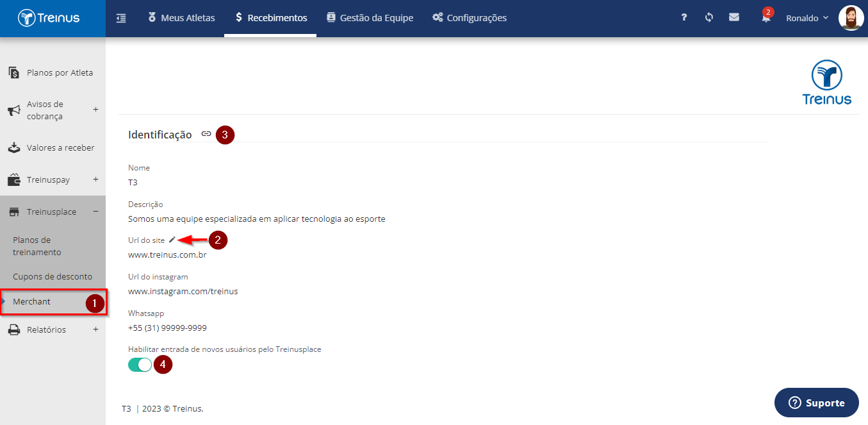Click the Planos por Atleta document icon
This screenshot has width=868, height=425.
point(14,73)
